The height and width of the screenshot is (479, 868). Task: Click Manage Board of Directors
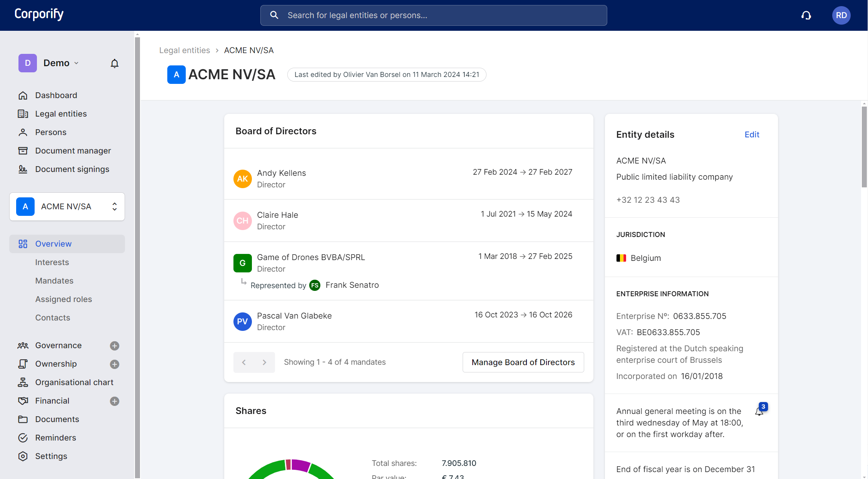[x=523, y=362]
